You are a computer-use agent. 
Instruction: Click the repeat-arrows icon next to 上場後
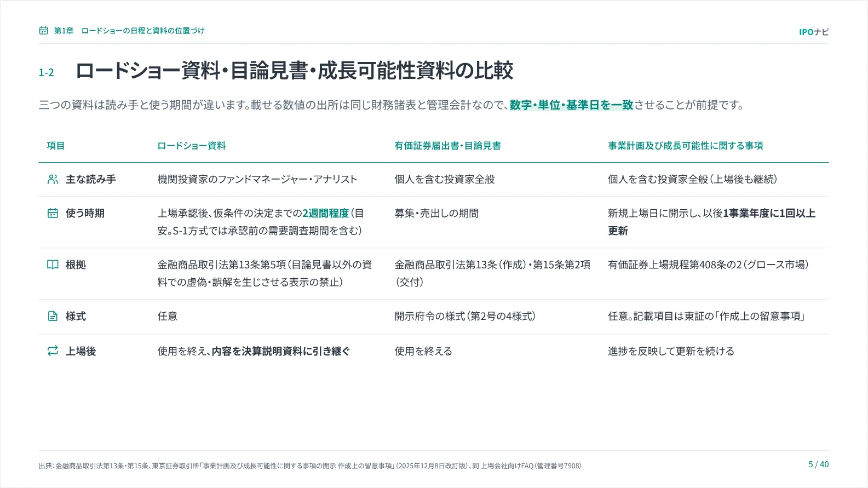coord(53,351)
